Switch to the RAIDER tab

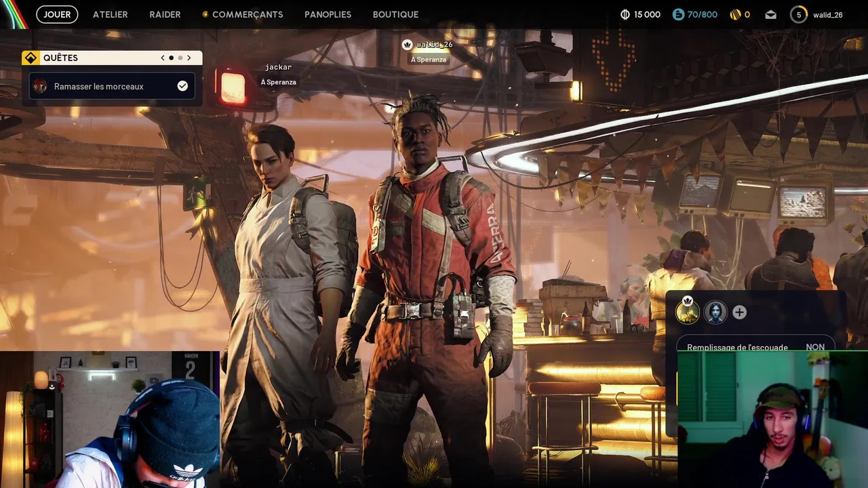pos(165,14)
